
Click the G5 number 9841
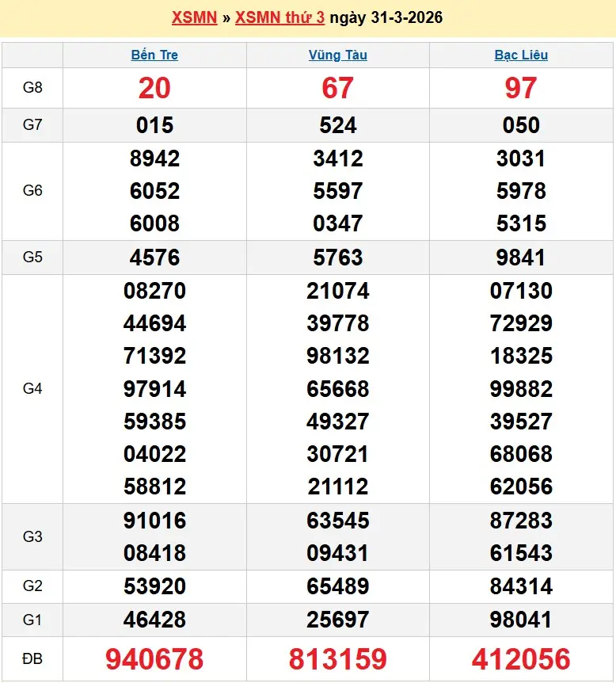pos(521,258)
